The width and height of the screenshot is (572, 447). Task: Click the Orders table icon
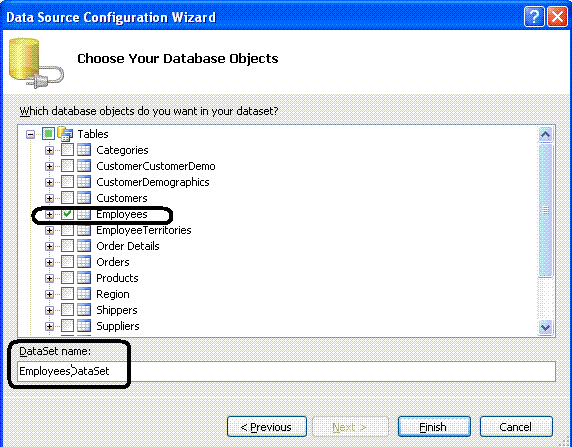tap(84, 262)
